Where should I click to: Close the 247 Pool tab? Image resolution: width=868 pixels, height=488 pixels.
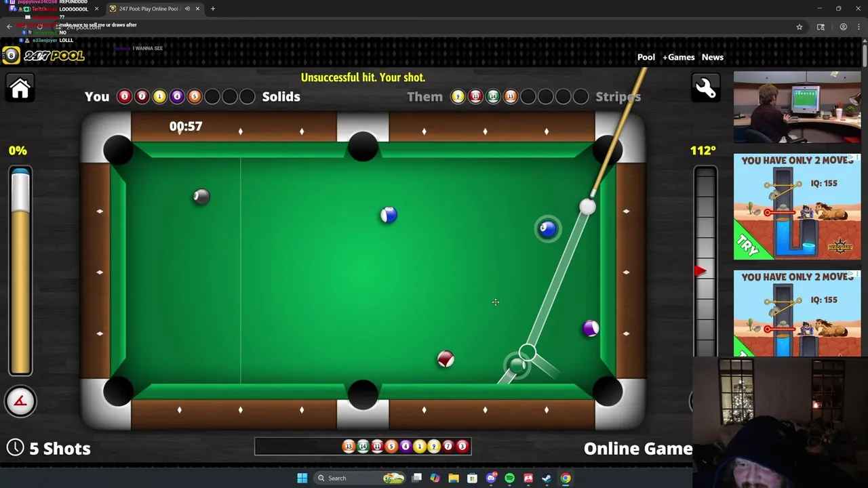click(198, 9)
